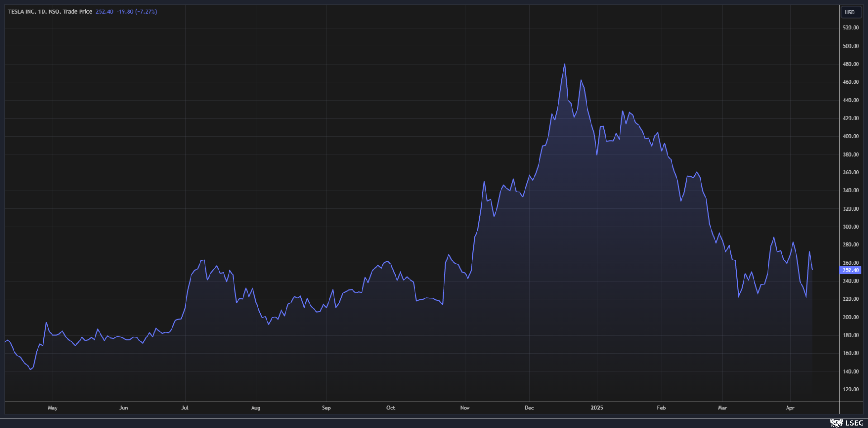868x428 pixels.
Task: Click the May label on time axis
Action: (x=52, y=408)
